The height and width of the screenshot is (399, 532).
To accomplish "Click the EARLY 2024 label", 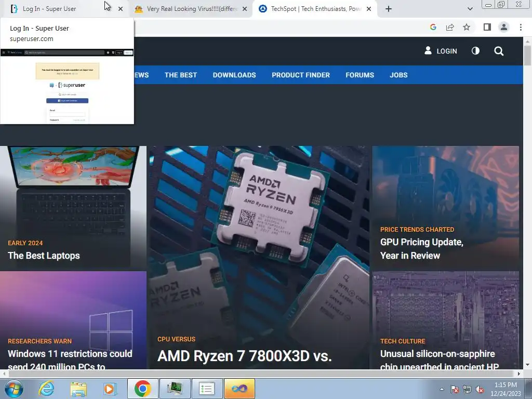I will click(25, 243).
